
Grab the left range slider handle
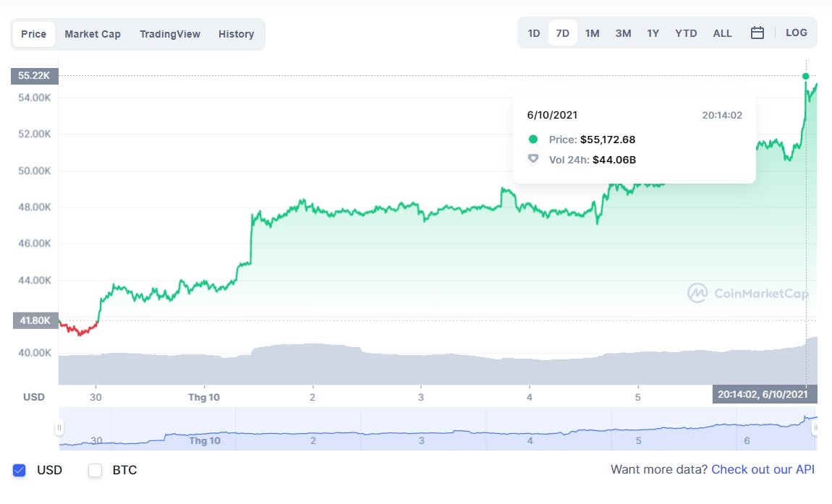(59, 428)
